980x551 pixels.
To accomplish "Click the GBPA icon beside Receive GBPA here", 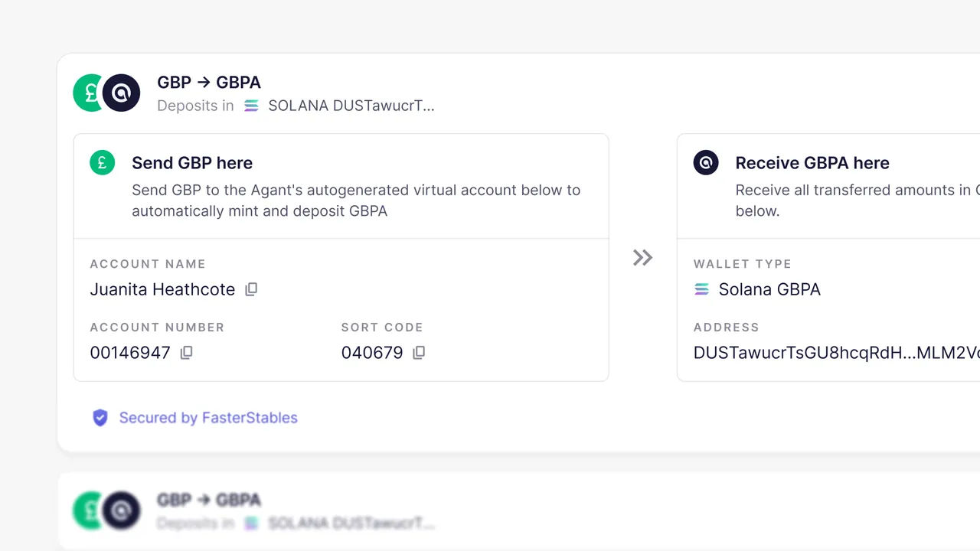I will (706, 163).
